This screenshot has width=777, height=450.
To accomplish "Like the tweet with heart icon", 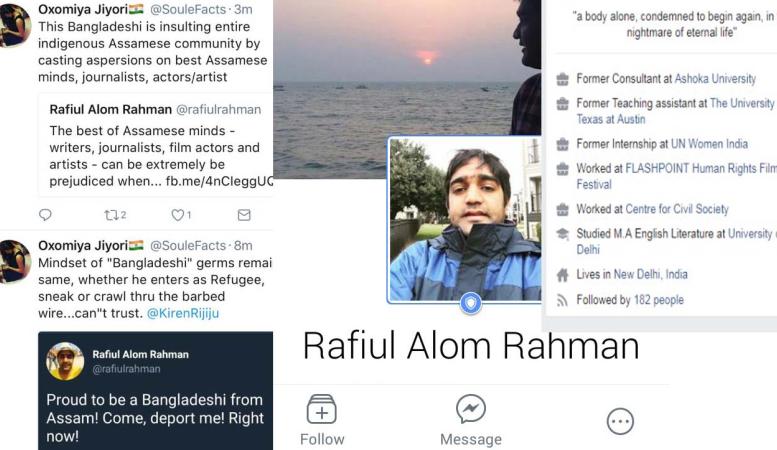I will [177, 215].
